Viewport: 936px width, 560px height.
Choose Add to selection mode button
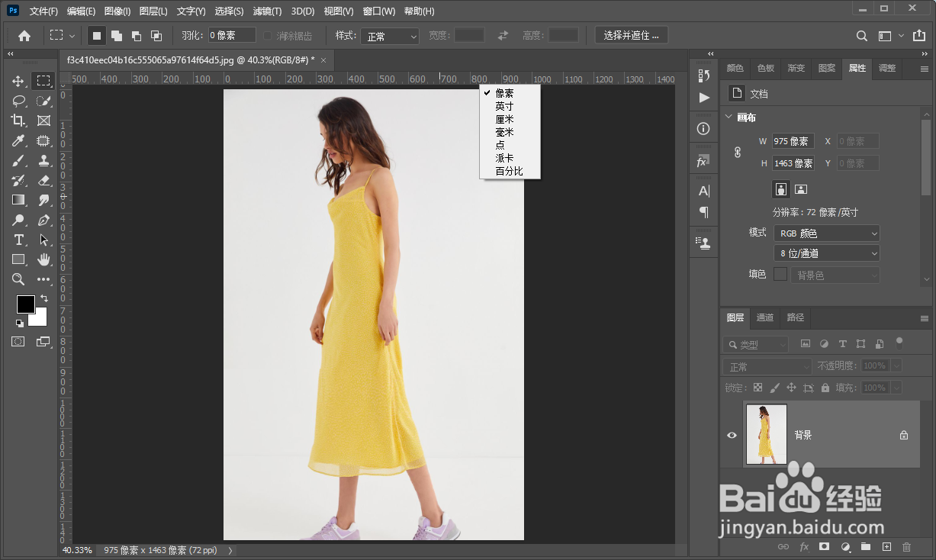pyautogui.click(x=117, y=35)
